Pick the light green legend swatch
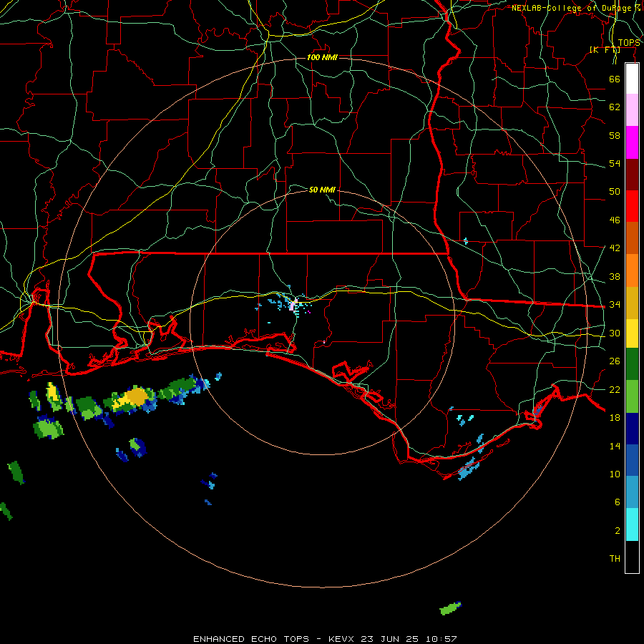 pyautogui.click(x=632, y=396)
